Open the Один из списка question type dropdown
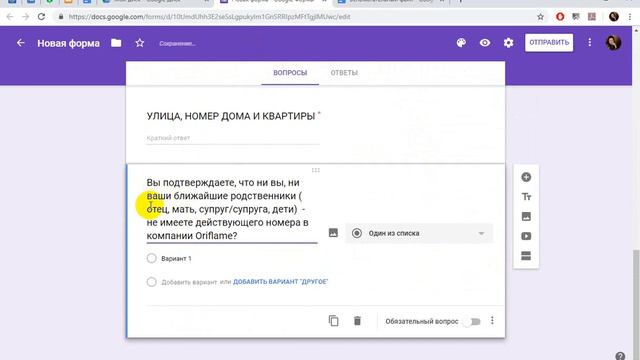 click(x=419, y=233)
